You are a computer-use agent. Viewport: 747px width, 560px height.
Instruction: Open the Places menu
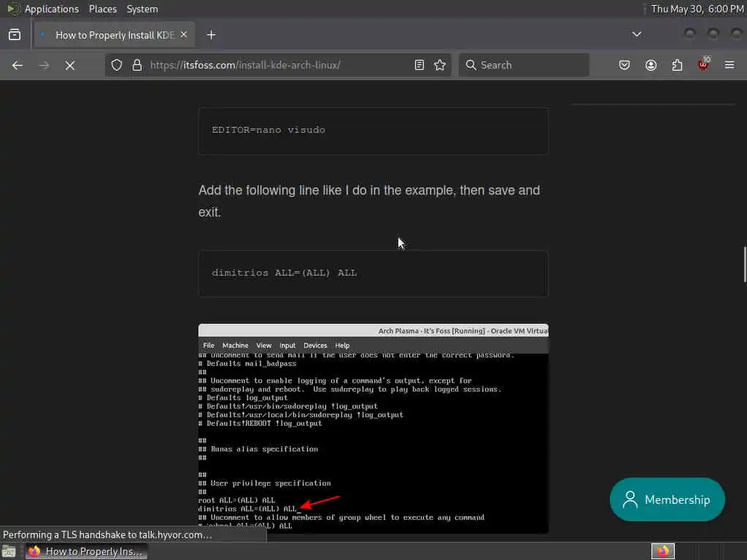tap(102, 9)
